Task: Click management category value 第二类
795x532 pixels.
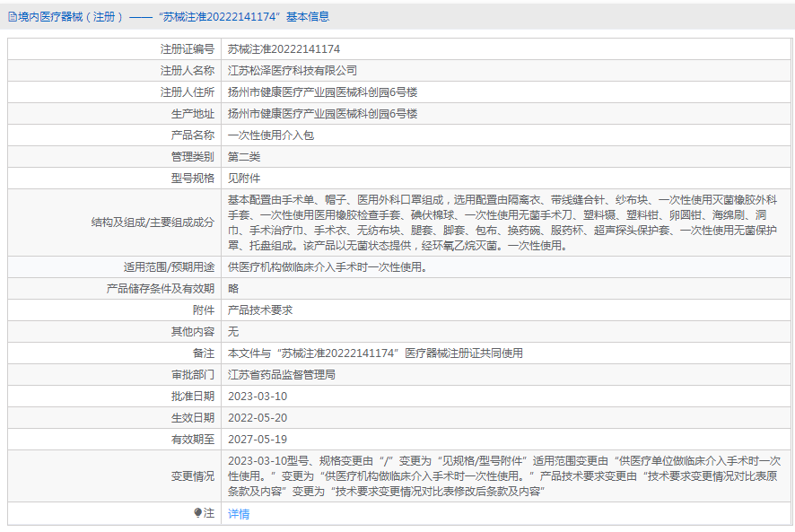Action: 244,157
